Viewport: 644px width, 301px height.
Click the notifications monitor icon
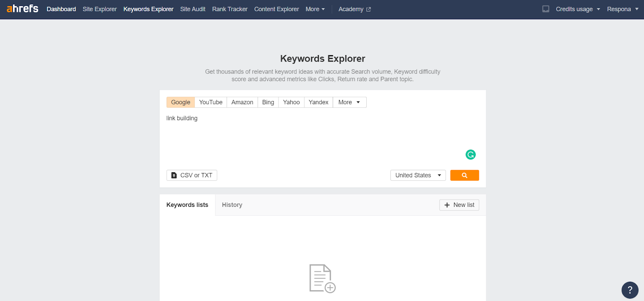546,9
